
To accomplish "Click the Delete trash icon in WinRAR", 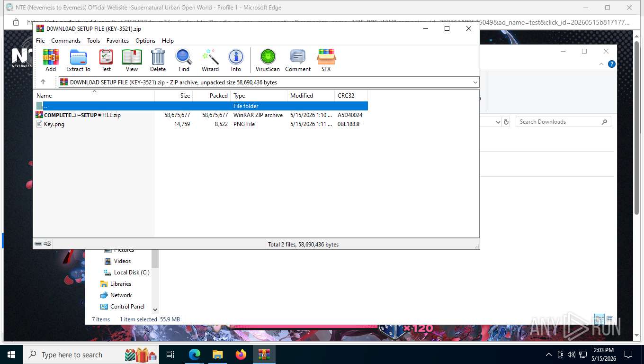I will tap(158, 60).
